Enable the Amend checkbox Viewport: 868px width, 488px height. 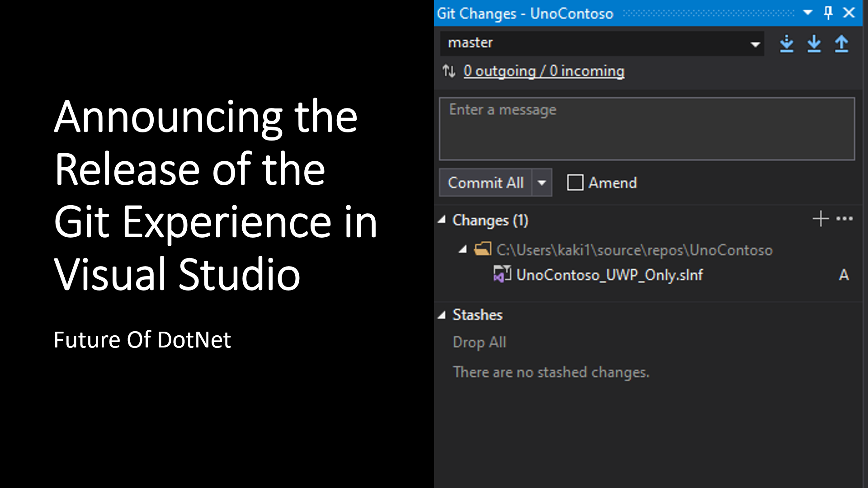[575, 183]
